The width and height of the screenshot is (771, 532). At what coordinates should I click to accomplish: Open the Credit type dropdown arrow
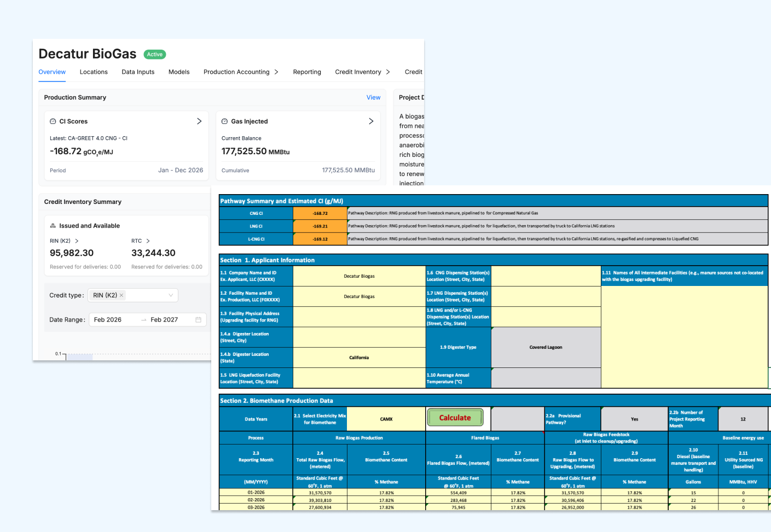(x=171, y=295)
